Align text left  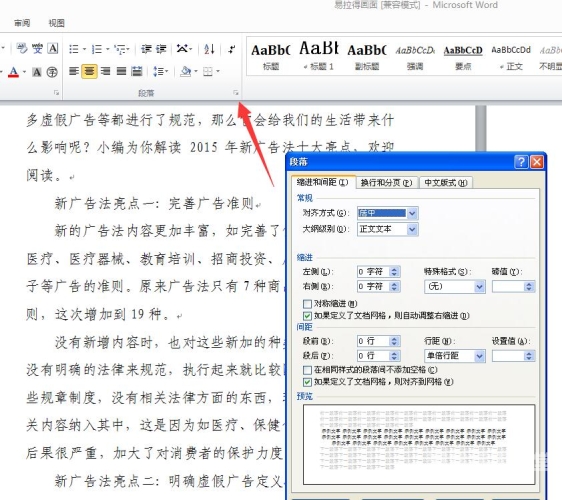(x=74, y=71)
